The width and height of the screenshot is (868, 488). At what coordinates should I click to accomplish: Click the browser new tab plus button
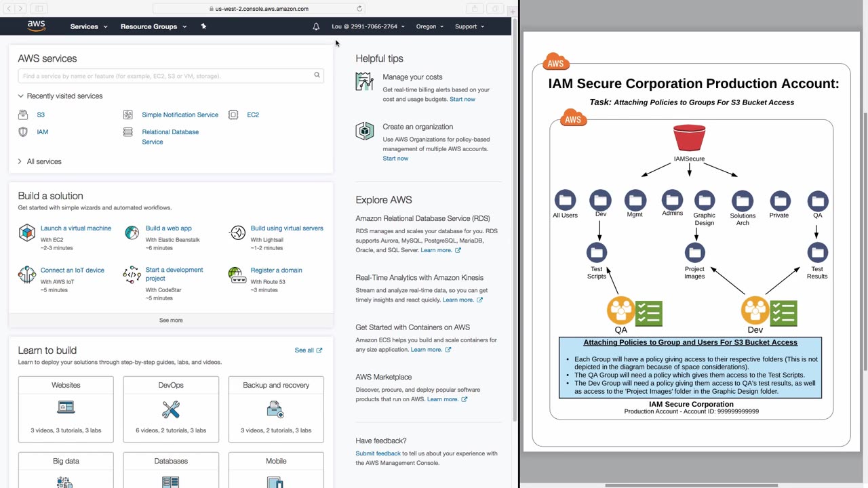[513, 11]
